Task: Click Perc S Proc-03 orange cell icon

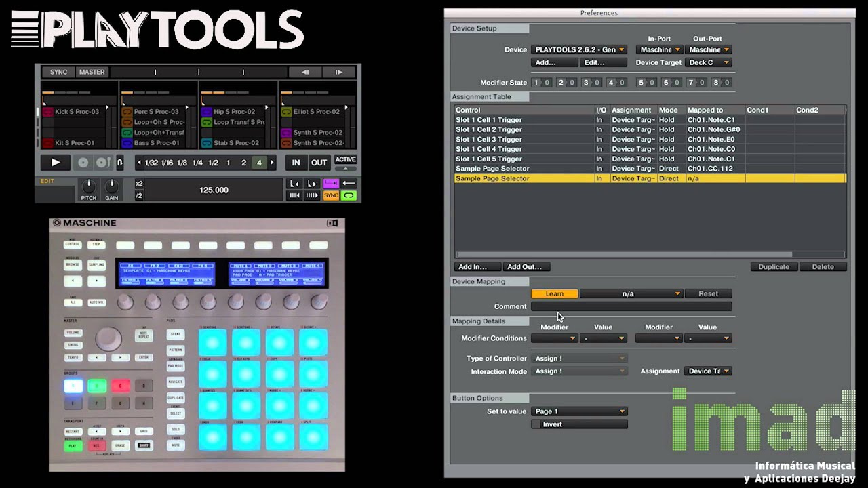Action: tap(127, 112)
